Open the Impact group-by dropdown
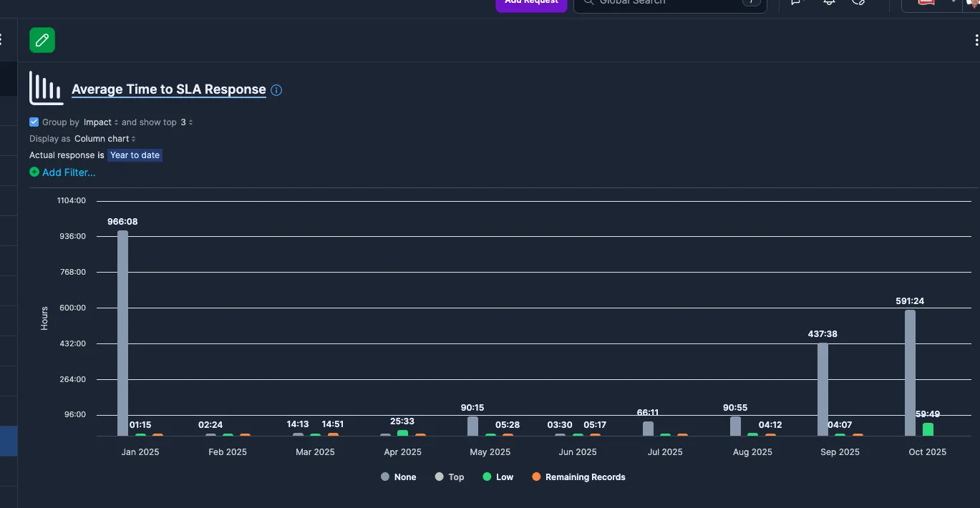Viewport: 980px width, 508px height. (x=101, y=122)
